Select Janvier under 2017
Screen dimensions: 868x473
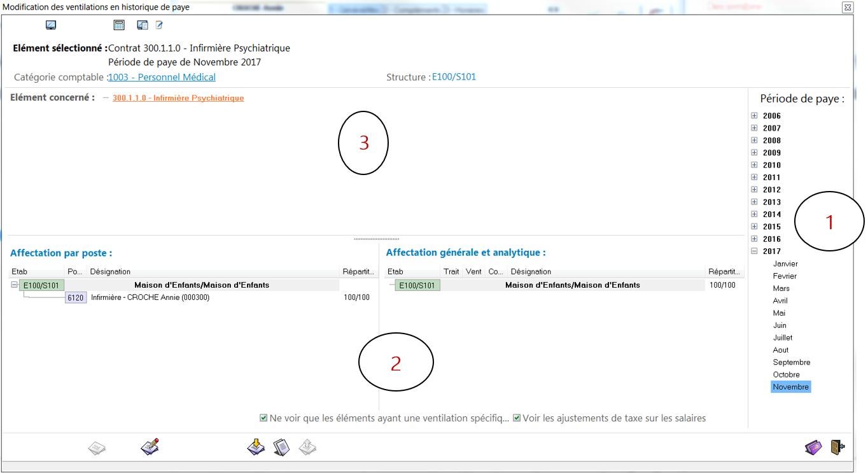click(x=785, y=264)
